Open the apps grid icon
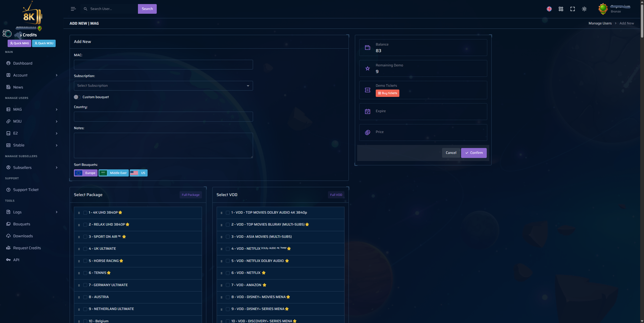 pyautogui.click(x=561, y=9)
